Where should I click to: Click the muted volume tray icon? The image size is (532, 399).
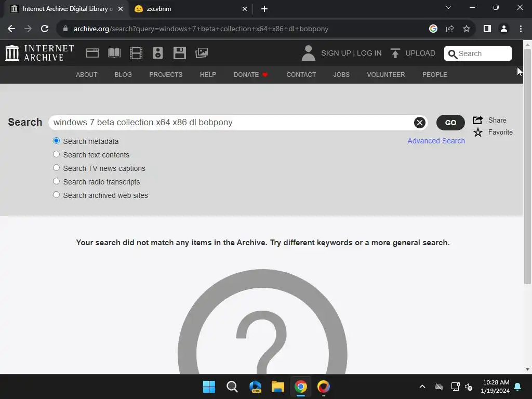(x=469, y=387)
